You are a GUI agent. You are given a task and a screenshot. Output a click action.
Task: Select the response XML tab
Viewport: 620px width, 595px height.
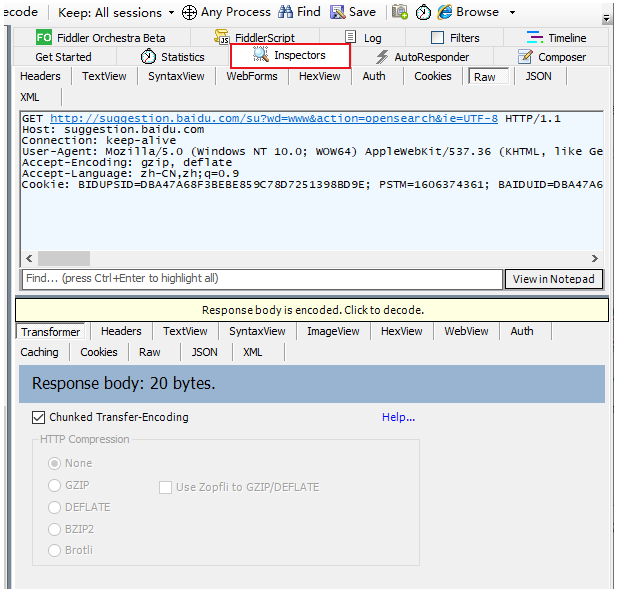point(252,352)
